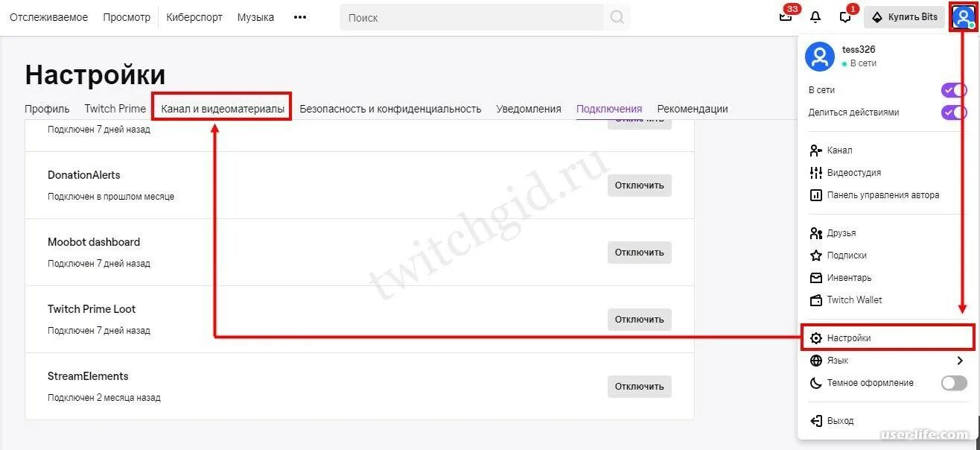The width and height of the screenshot is (980, 450).
Task: Open the notifications bell icon
Action: (815, 16)
